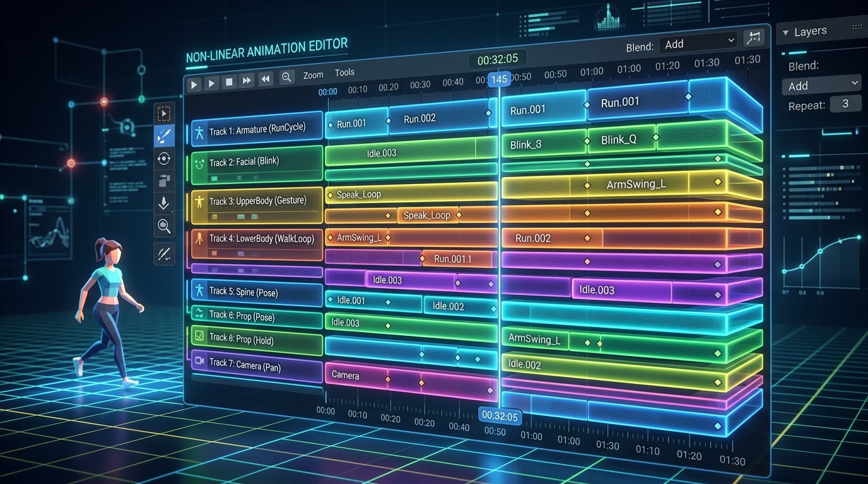Choose the circular orbit tool in sidebar

click(164, 159)
